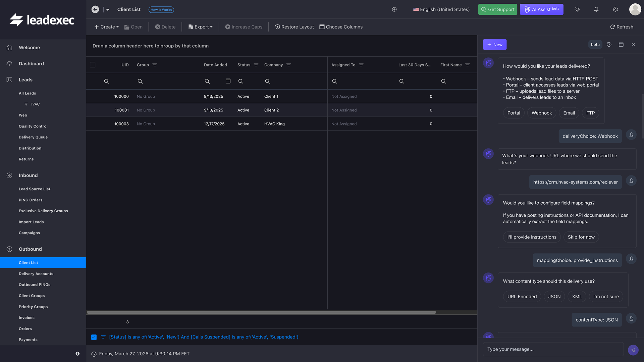
Task: Open AI Assist chat history icon
Action: [x=609, y=45]
